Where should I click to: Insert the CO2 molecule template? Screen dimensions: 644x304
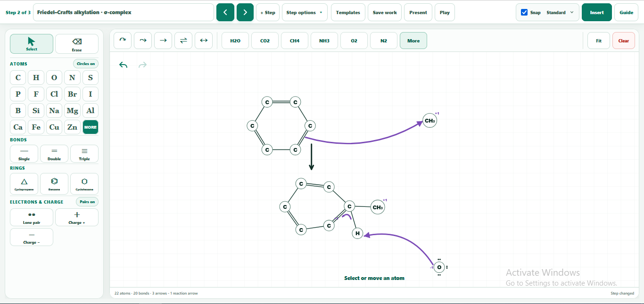[x=265, y=41]
